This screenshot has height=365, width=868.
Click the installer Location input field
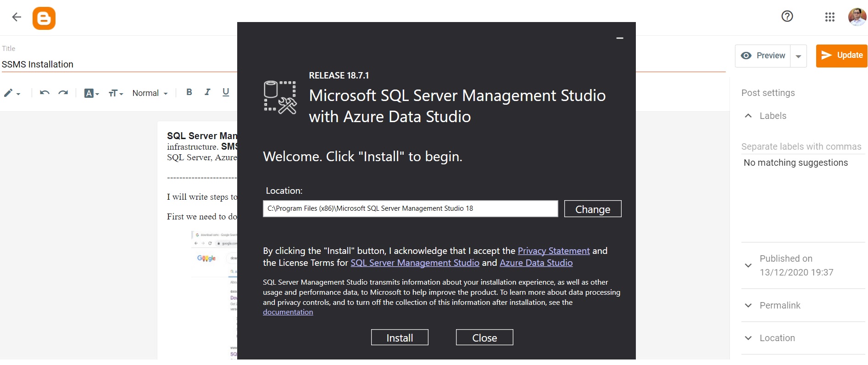410,208
